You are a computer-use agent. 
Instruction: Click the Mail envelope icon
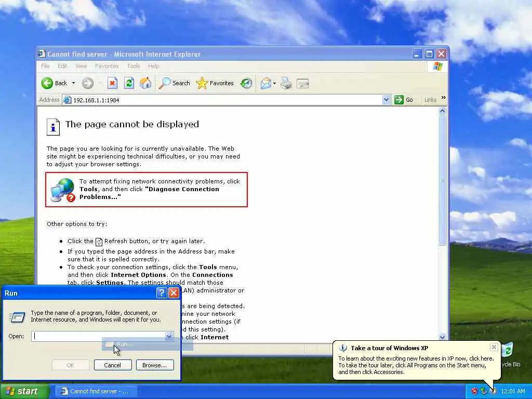click(x=265, y=83)
